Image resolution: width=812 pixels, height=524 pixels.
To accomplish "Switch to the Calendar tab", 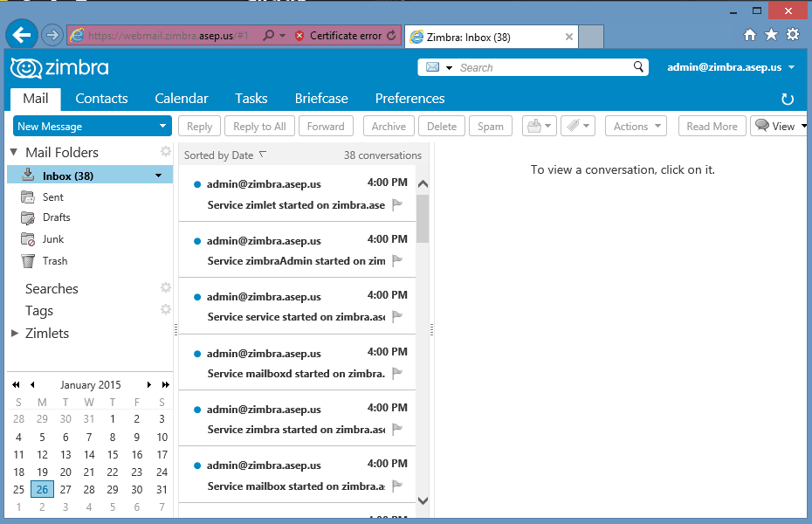I will (x=182, y=99).
